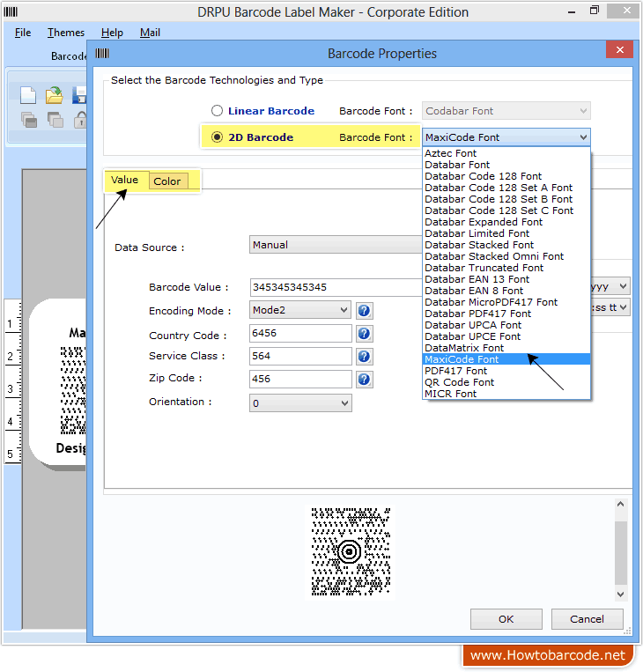Choose Databar EAN 8 Font option
The image size is (643, 672).
click(x=506, y=291)
